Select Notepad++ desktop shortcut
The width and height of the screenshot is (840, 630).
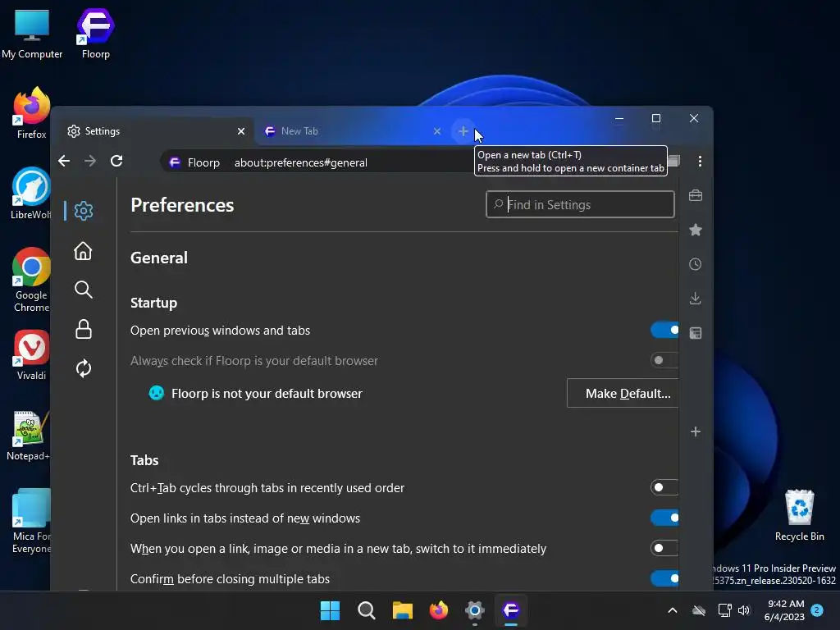[x=29, y=436]
